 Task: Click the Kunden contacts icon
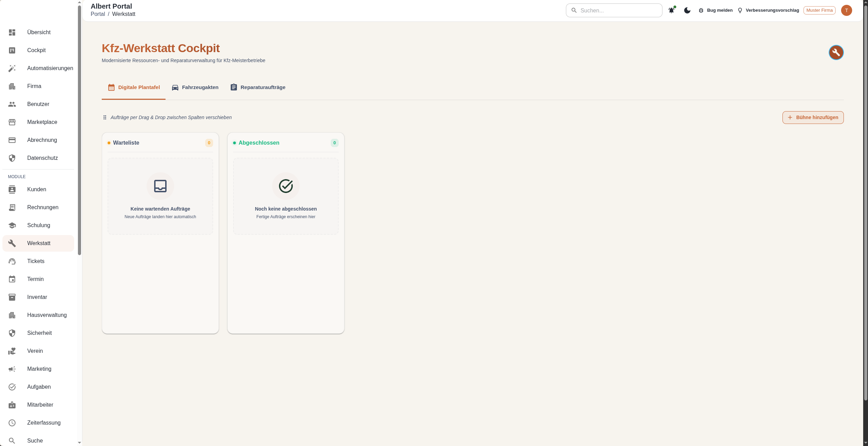[12, 190]
